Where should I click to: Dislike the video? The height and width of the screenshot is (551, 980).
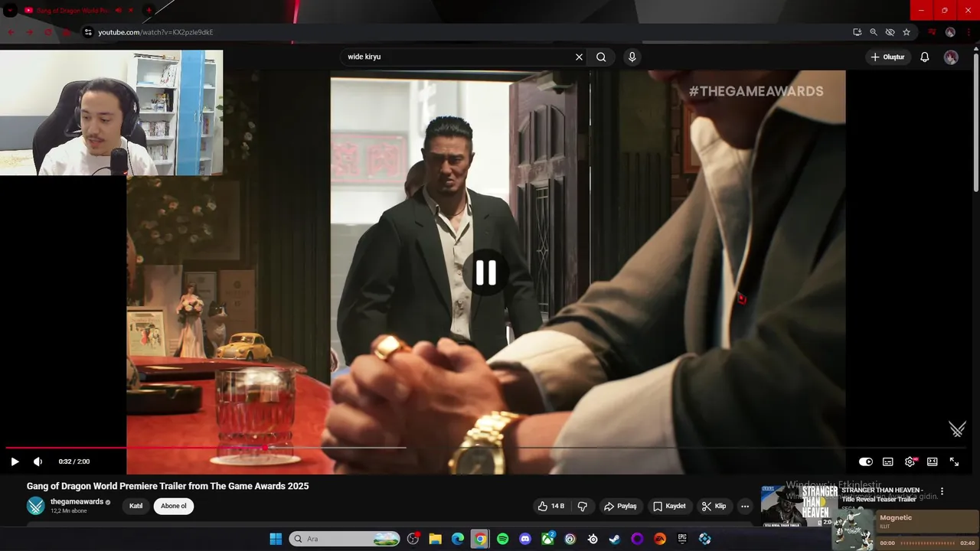[583, 506]
